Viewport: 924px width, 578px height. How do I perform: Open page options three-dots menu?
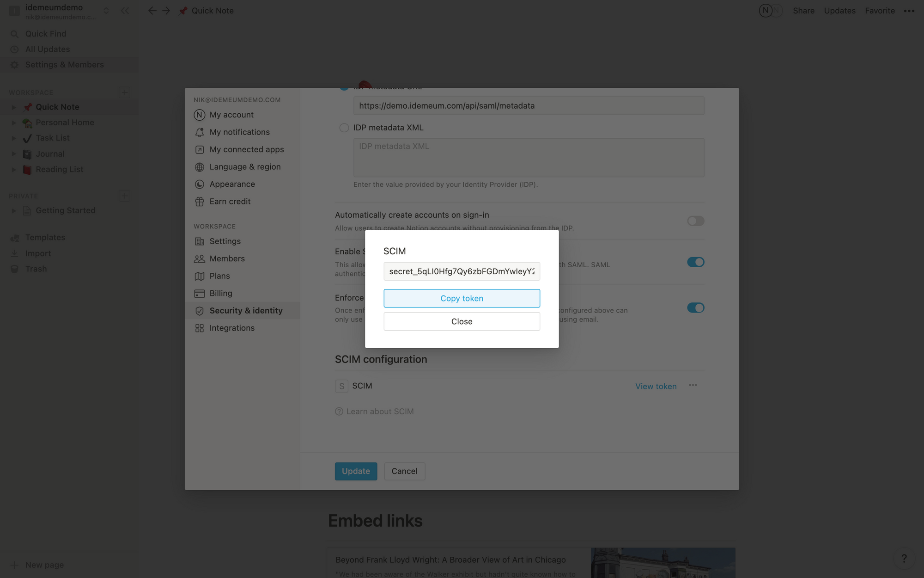909,11
